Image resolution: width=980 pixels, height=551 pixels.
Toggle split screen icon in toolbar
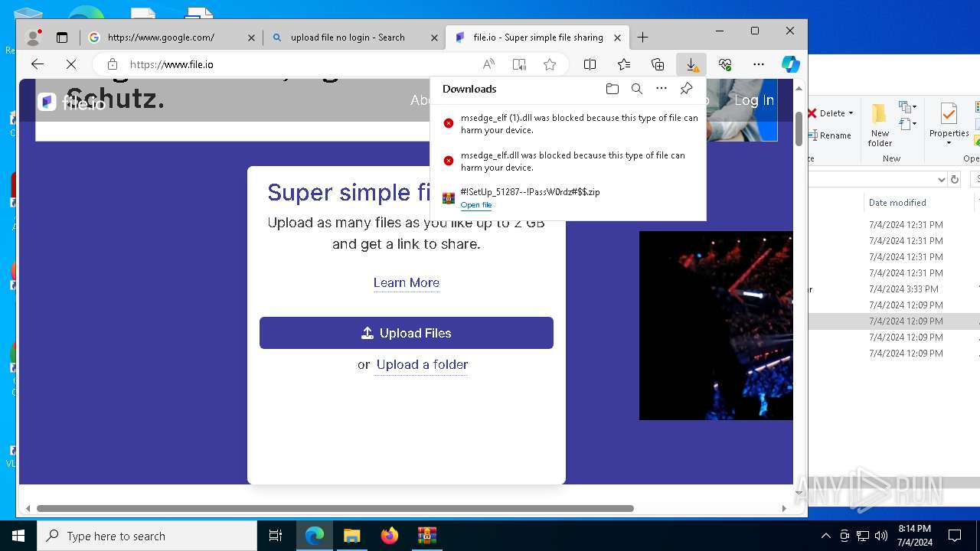coord(590,64)
